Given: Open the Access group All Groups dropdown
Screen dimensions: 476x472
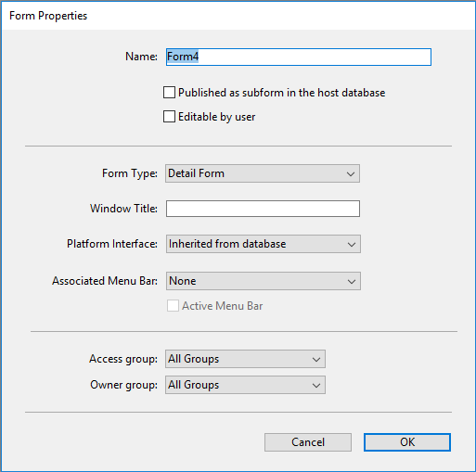Looking at the screenshot, I should click(x=245, y=359).
